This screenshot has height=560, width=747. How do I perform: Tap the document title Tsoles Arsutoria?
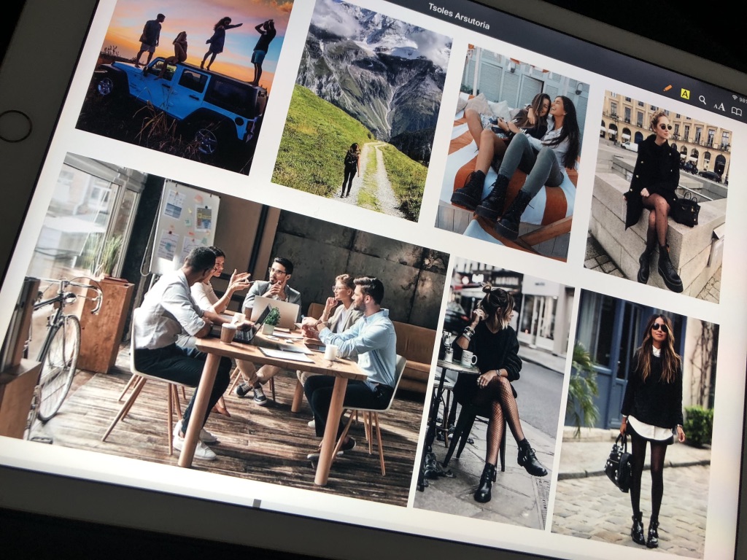click(458, 16)
